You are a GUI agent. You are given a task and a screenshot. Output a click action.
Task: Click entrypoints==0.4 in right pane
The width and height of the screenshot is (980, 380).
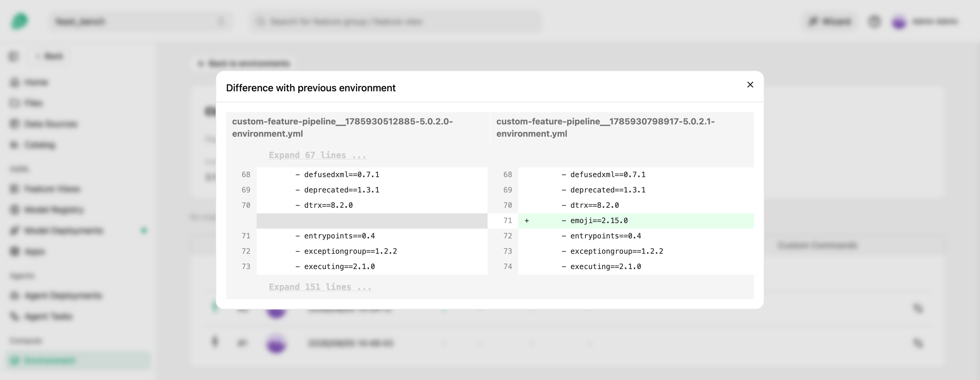(x=605, y=236)
